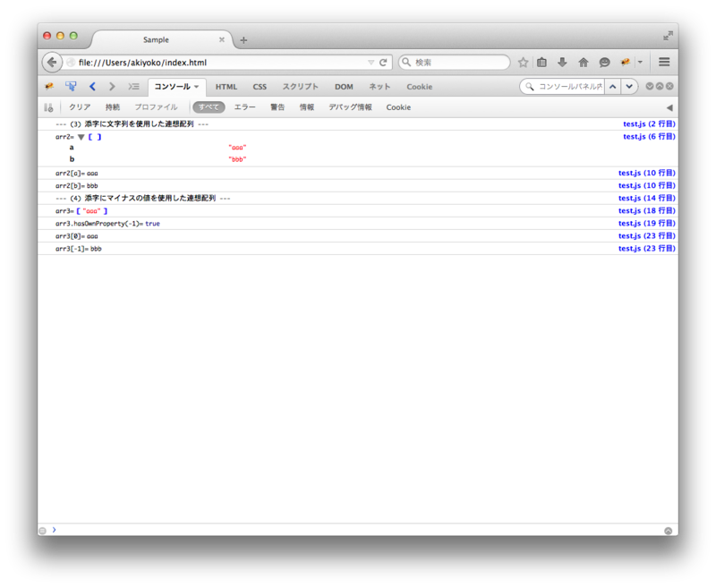Switch to the CSS panel tab
This screenshot has height=588, width=716.
[x=260, y=87]
